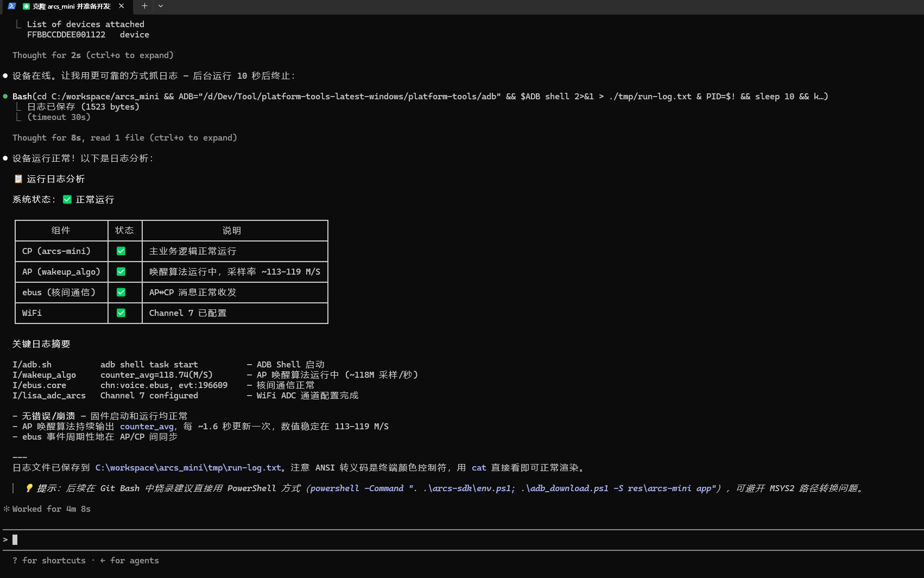Click the clipboard icon beside 运行日志分析
This screenshot has height=578, width=924.
click(x=18, y=179)
